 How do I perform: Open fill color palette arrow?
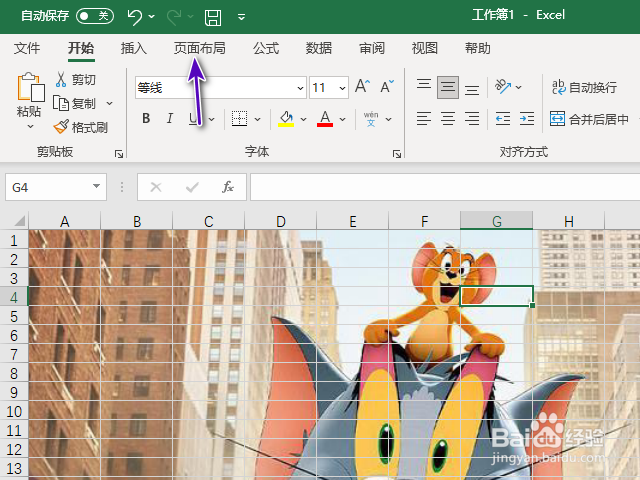click(303, 119)
